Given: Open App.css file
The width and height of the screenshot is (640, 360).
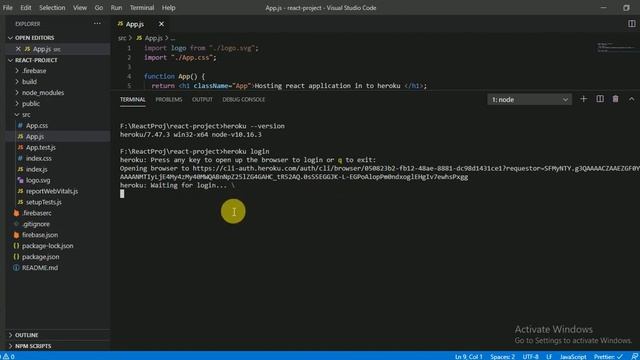Looking at the screenshot, I should point(37,126).
